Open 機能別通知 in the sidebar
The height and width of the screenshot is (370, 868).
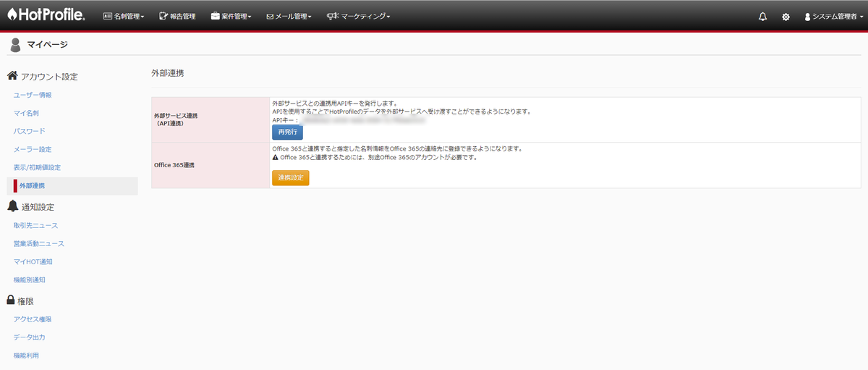click(x=30, y=279)
